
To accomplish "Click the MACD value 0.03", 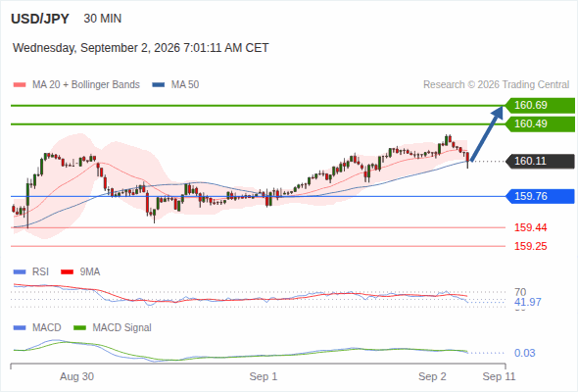I will pos(524,353).
